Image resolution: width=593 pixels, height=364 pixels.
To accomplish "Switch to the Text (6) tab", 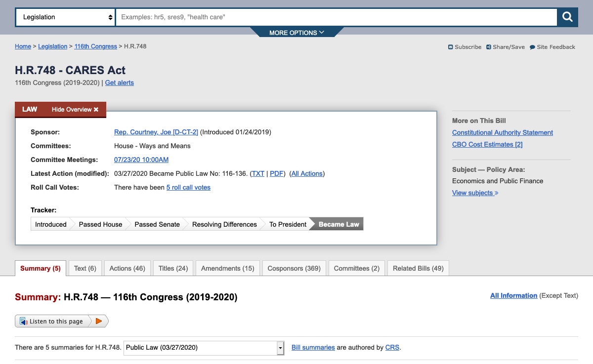I will click(85, 268).
